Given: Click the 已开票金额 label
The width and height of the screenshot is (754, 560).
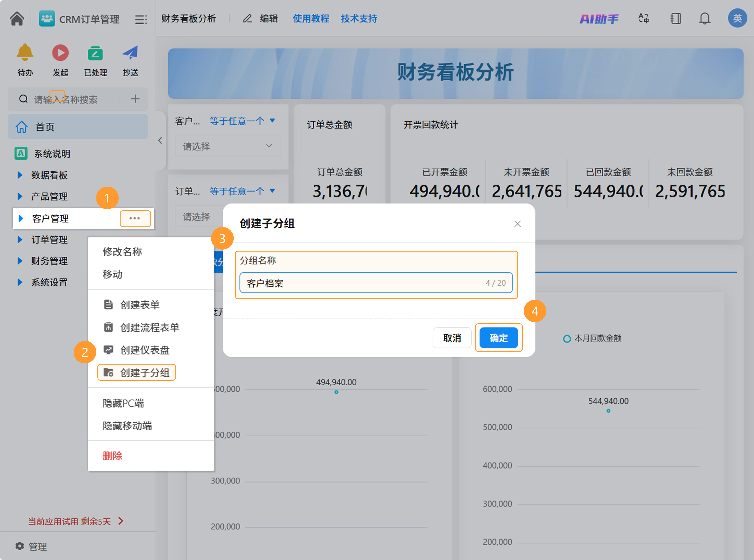Looking at the screenshot, I should pos(445,172).
